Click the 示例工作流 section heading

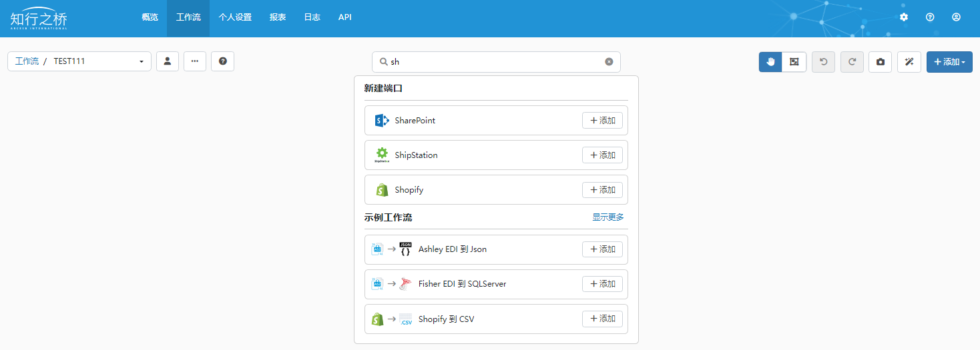(388, 217)
